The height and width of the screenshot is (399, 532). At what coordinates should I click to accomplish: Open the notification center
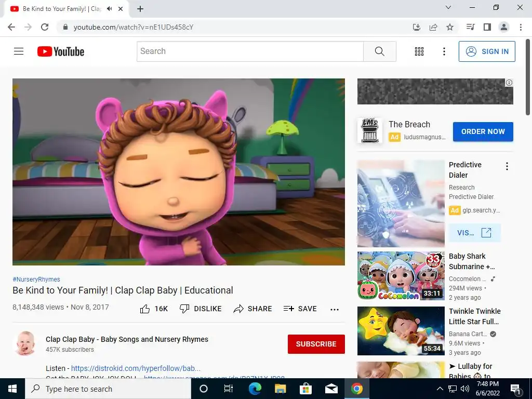(x=516, y=389)
